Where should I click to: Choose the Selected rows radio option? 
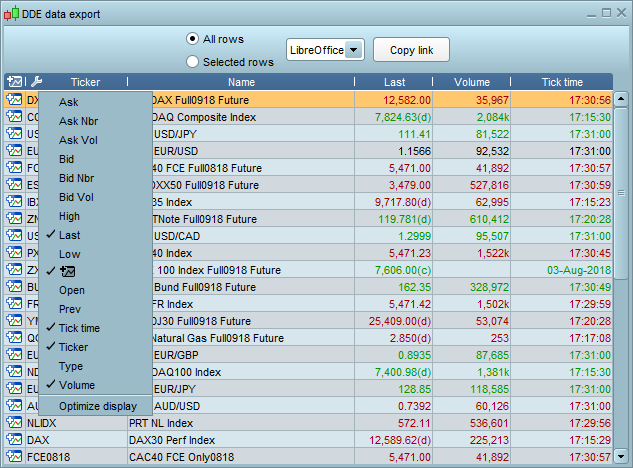[x=193, y=62]
